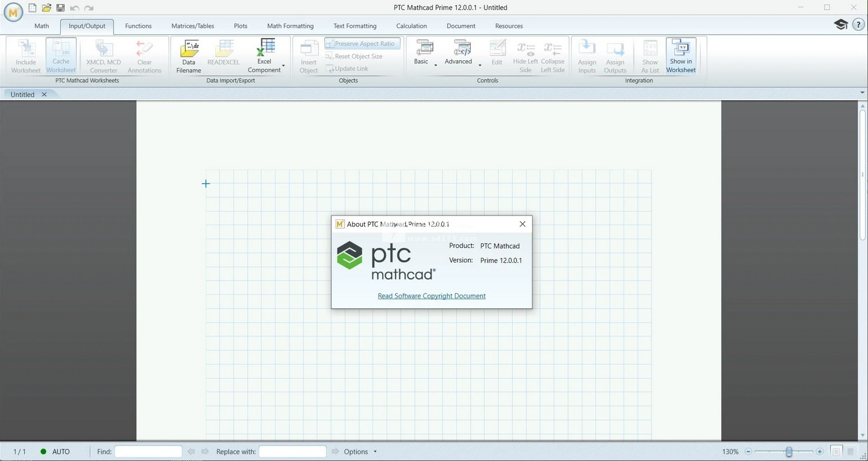Toggle Preserve Aspect Ratio

tap(362, 43)
